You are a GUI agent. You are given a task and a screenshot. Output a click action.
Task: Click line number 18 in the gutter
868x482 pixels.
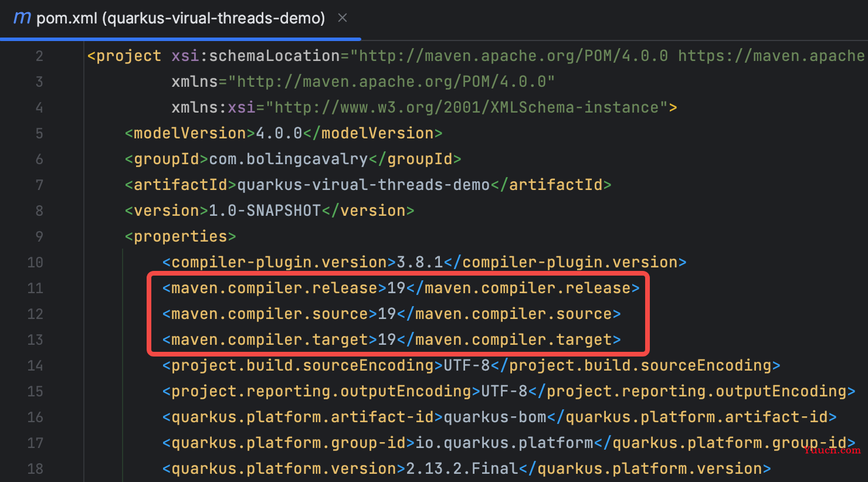pyautogui.click(x=35, y=469)
